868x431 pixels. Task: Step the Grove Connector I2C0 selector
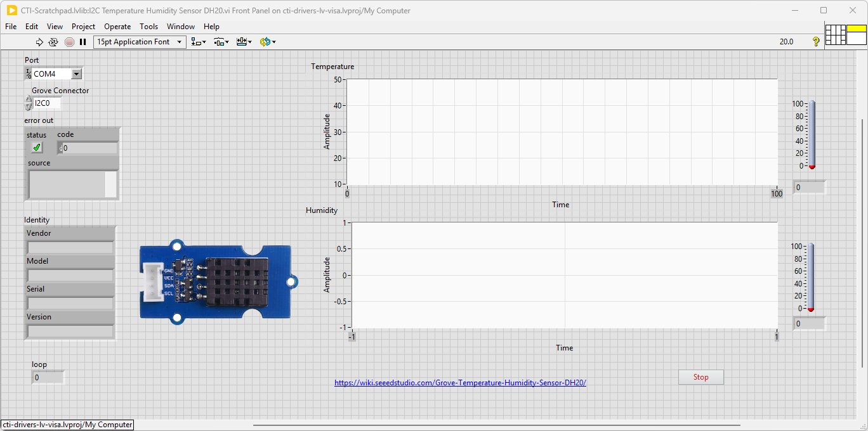(x=28, y=103)
